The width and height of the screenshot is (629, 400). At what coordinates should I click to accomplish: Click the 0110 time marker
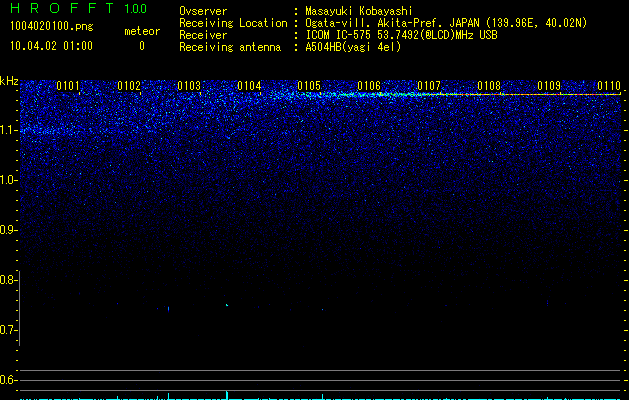[x=609, y=86]
